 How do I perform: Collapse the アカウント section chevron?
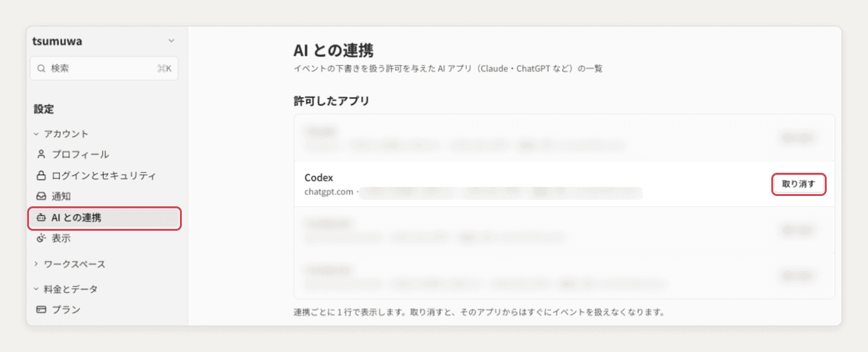[x=37, y=134]
